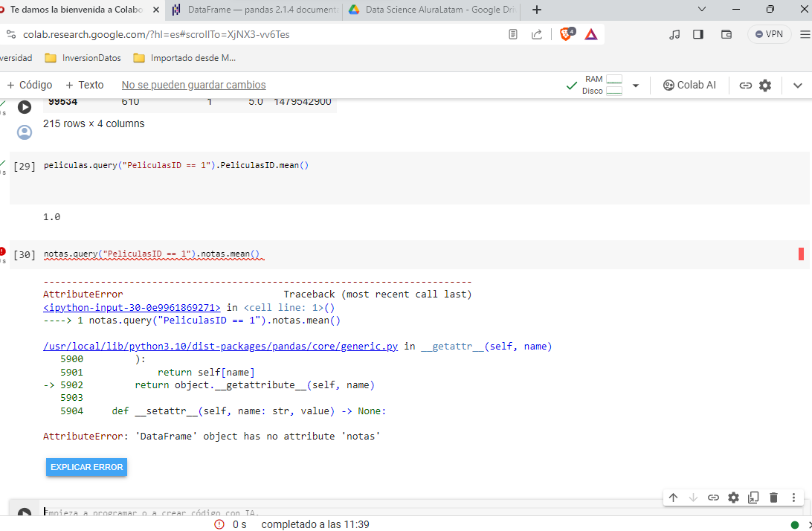Open Colab AI assistant
The width and height of the screenshot is (812, 531).
tap(689, 85)
